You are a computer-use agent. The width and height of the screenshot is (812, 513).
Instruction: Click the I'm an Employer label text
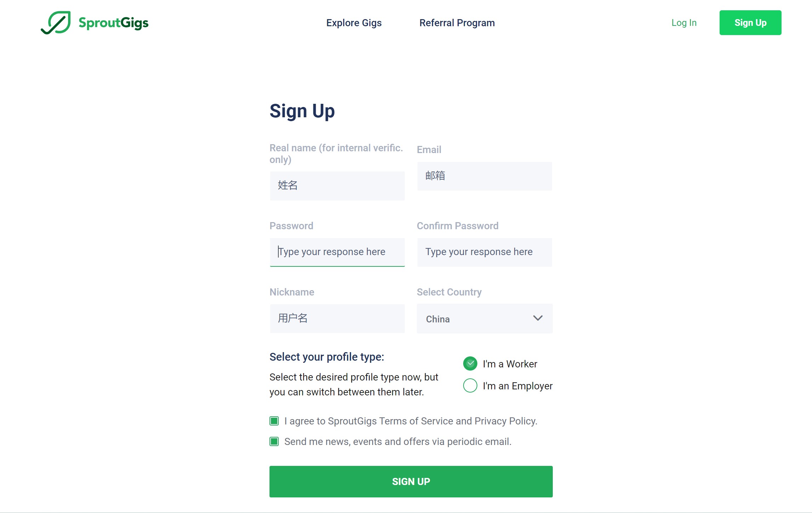[x=517, y=386]
